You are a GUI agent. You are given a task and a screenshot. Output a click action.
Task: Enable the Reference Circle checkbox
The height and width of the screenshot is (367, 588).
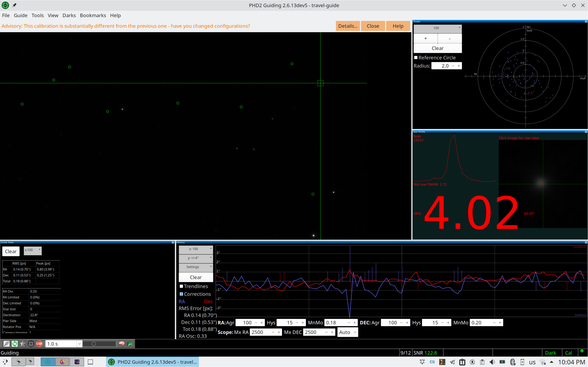[x=416, y=58]
